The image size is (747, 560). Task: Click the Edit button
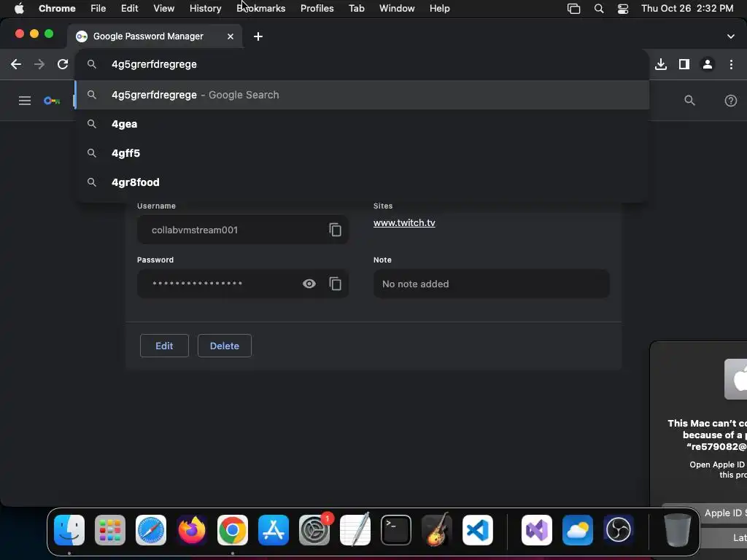pos(164,346)
